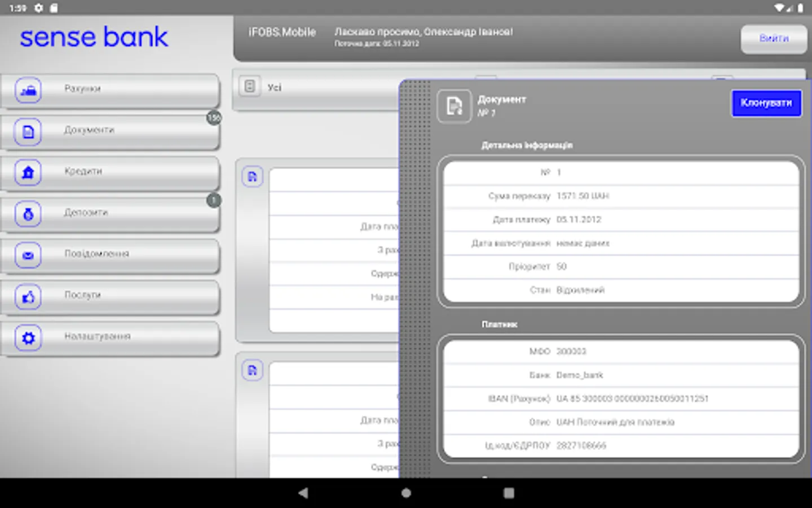Open the Послуги menu item

click(x=111, y=296)
